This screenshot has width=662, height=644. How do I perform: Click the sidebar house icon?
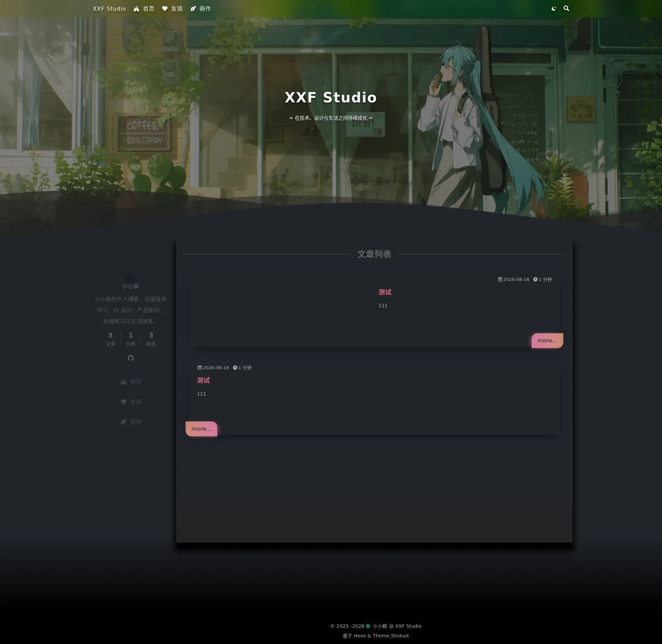(x=123, y=382)
